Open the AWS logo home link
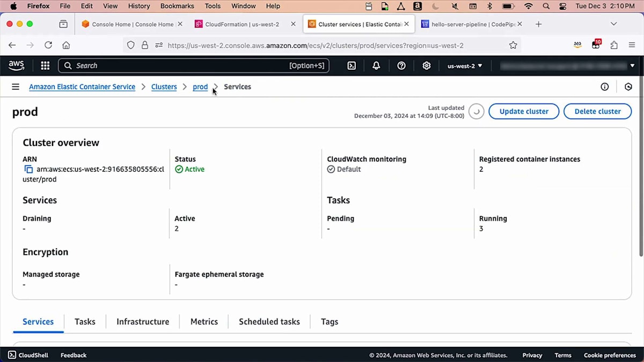This screenshot has width=644, height=362. point(16,65)
